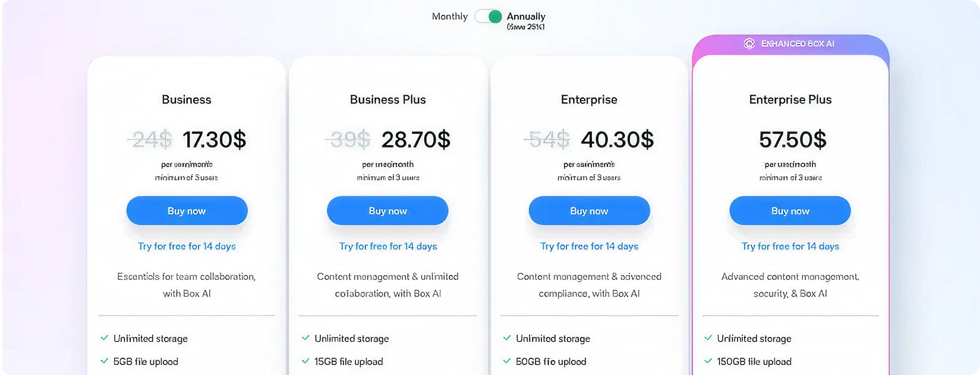Click checkmark beside 15GB file upload
Screen dimensions: 980x375
pyautogui.click(x=305, y=361)
